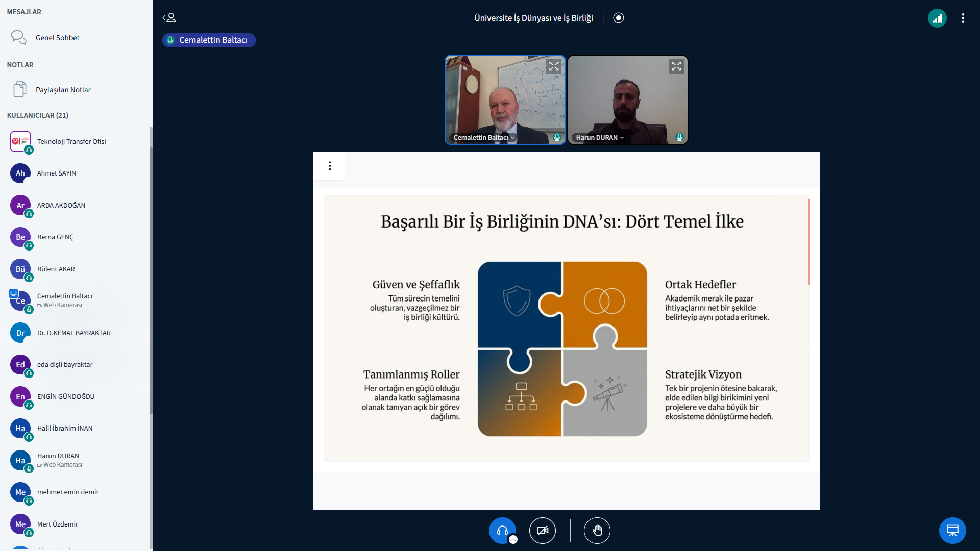Toggle the webcam share button
The image size is (980, 551).
[x=542, y=531]
